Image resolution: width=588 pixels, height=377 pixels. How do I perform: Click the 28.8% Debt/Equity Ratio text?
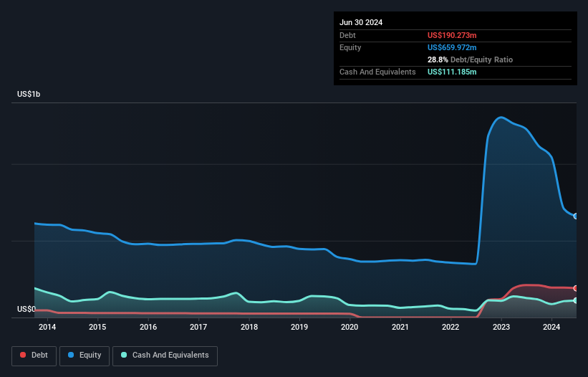coord(470,59)
